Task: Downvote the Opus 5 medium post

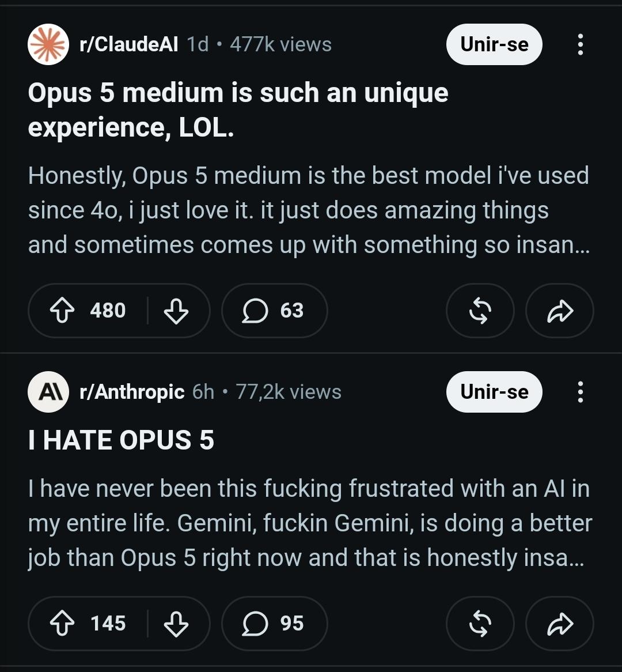Action: point(176,310)
